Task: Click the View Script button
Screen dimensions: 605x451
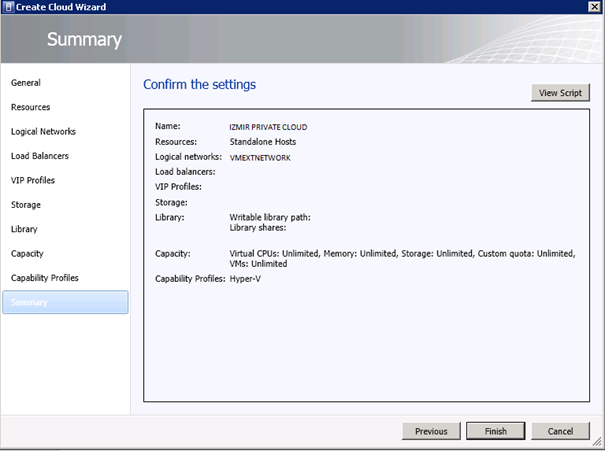Action: tap(560, 93)
